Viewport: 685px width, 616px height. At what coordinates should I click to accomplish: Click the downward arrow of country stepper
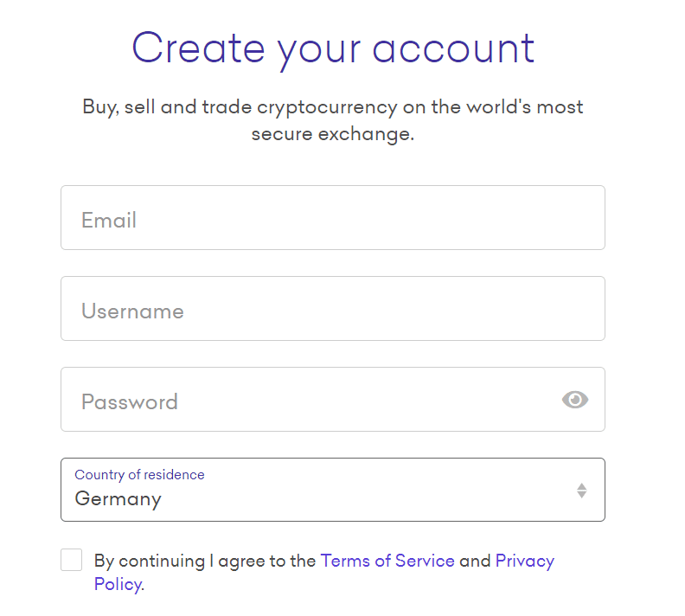(x=581, y=495)
